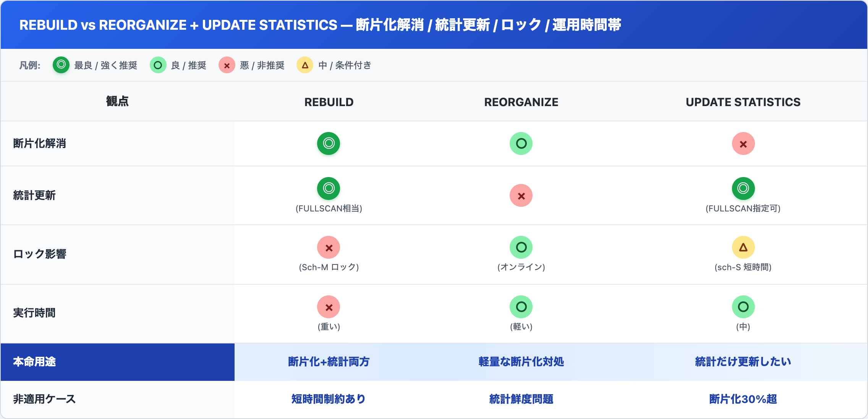Viewport: 868px width, 419px height.
Task: Click UPDATE STATISTICS triangle icon in ロック影響 row
Action: (x=743, y=247)
